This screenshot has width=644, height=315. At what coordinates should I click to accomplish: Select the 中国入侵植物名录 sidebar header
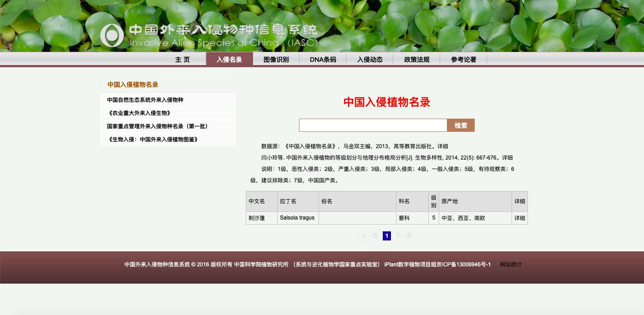coord(132,85)
